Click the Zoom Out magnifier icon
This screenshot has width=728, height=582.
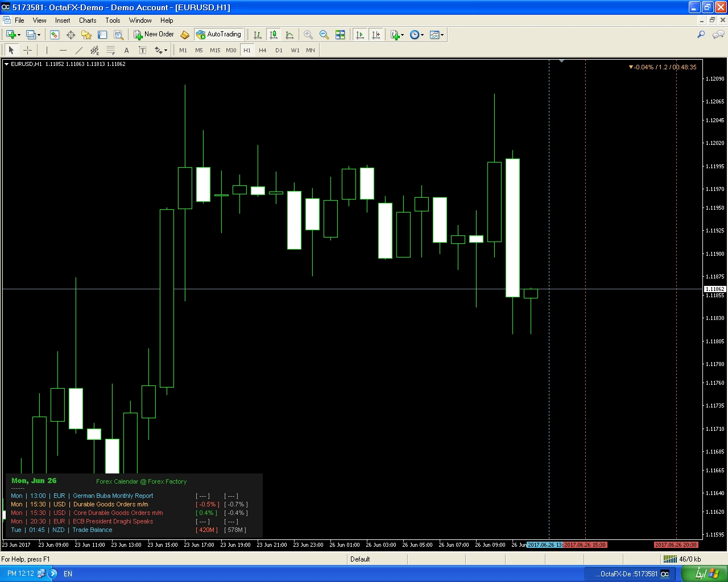coord(324,35)
